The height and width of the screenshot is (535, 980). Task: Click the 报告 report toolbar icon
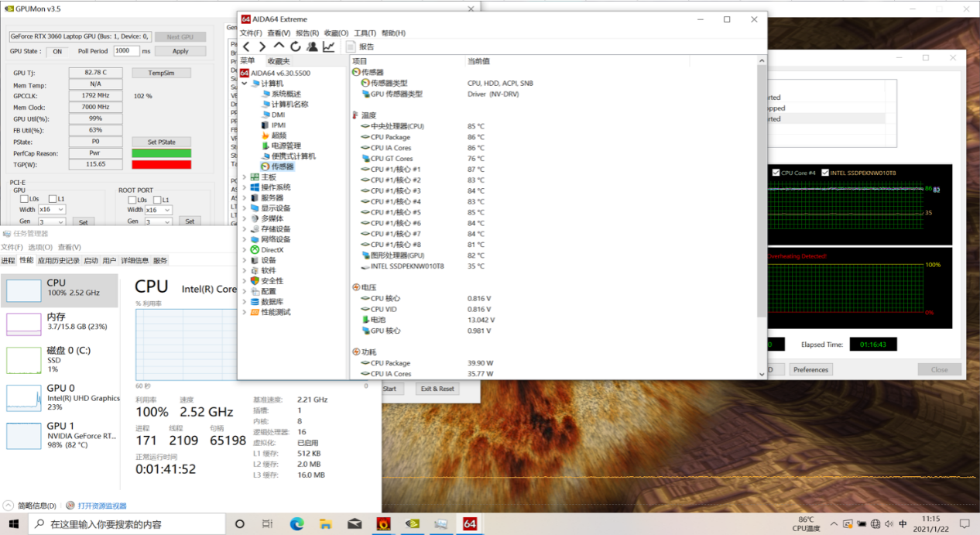[x=360, y=46]
